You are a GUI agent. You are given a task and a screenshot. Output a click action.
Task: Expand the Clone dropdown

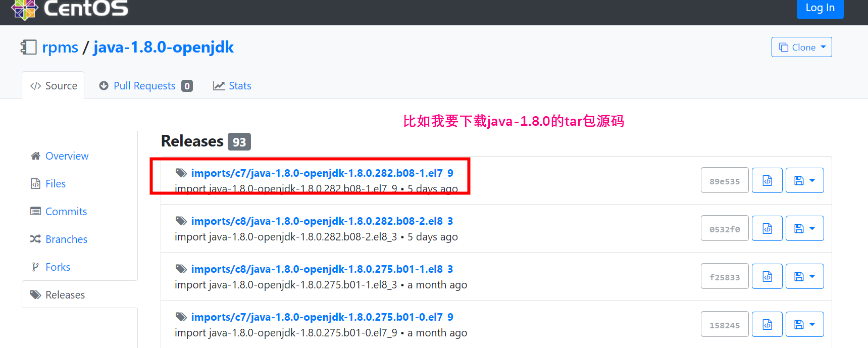801,47
